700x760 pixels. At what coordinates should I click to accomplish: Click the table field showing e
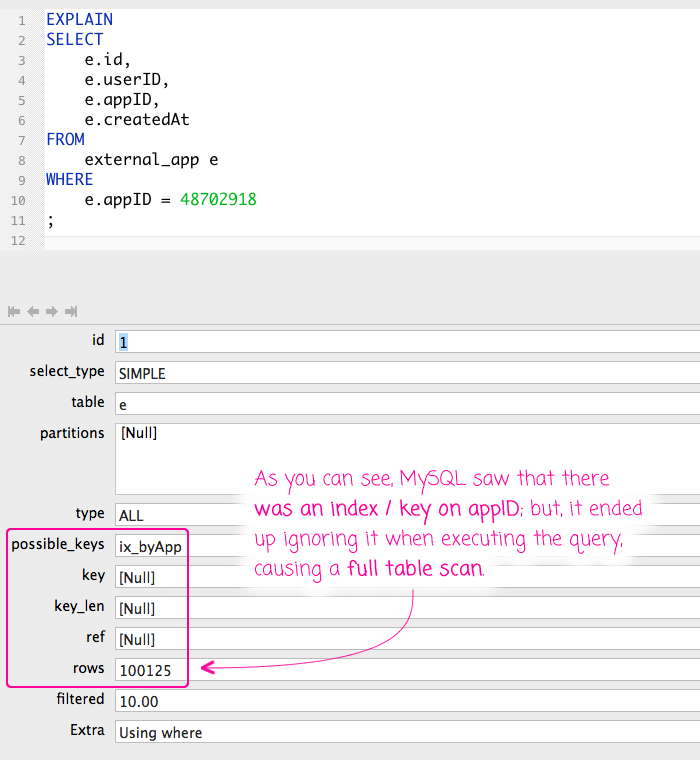point(400,404)
